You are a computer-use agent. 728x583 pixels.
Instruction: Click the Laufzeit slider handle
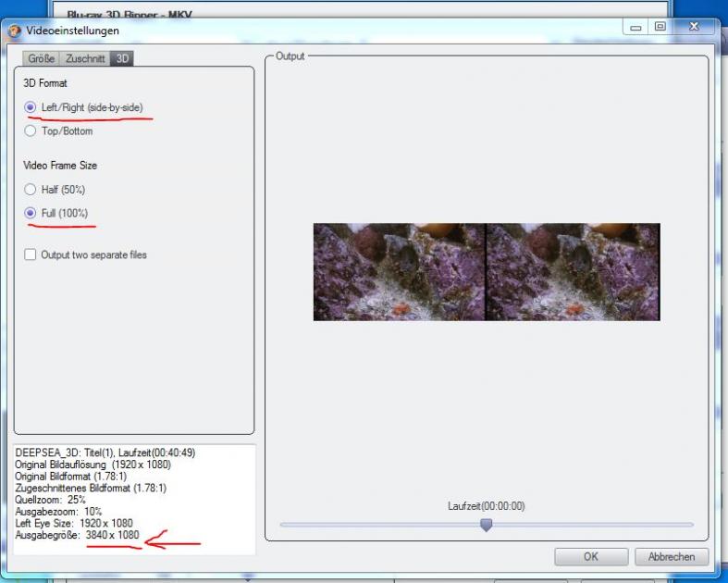487,525
